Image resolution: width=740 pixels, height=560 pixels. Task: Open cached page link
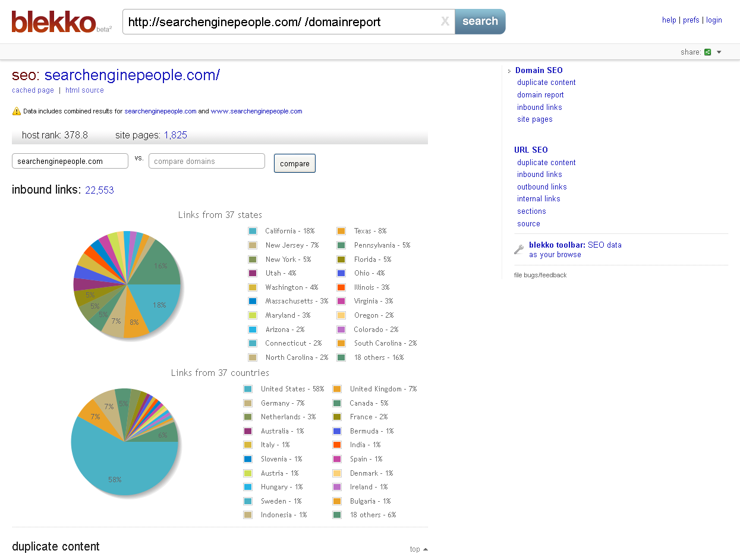33,90
